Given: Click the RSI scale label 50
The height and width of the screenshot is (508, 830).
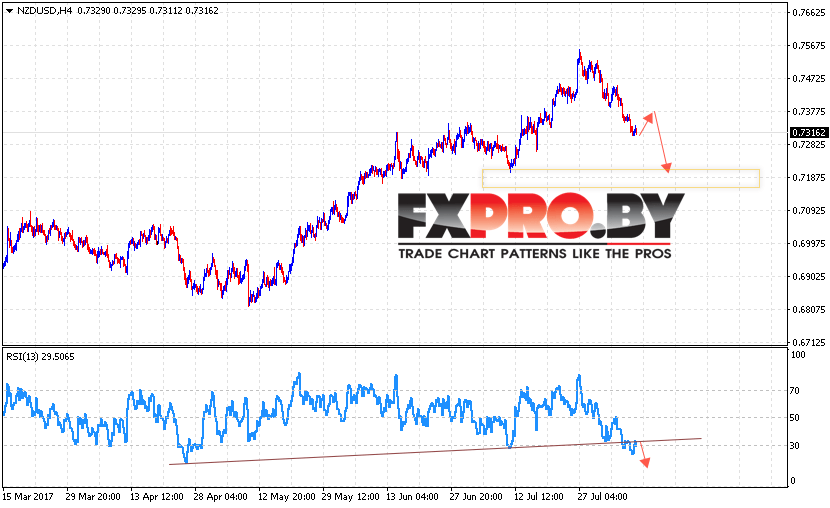Looking at the screenshot, I should [x=795, y=418].
